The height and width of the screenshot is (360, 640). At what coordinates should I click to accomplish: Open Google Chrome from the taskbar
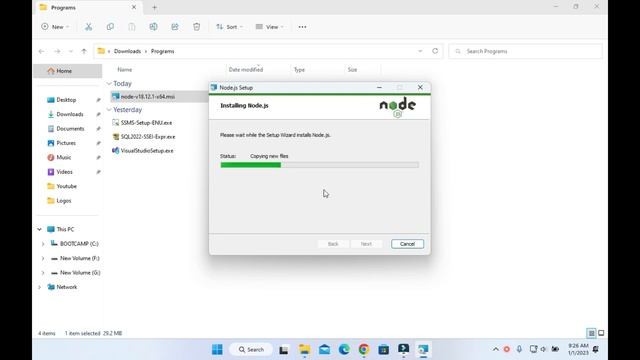364,349
